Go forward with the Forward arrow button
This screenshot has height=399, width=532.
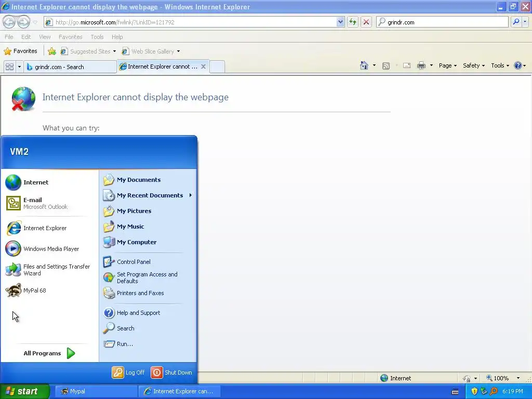click(23, 22)
